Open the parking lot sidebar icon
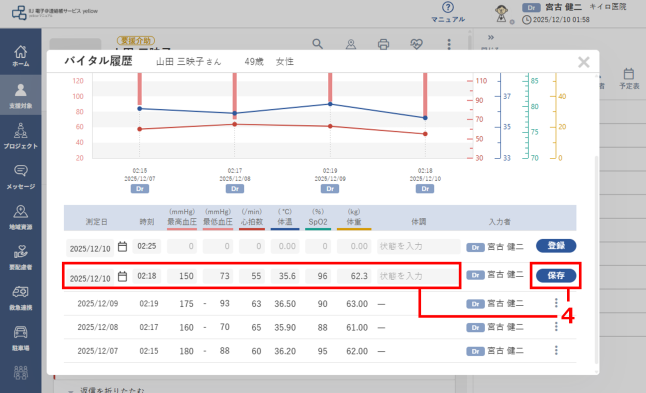 pos(21,338)
